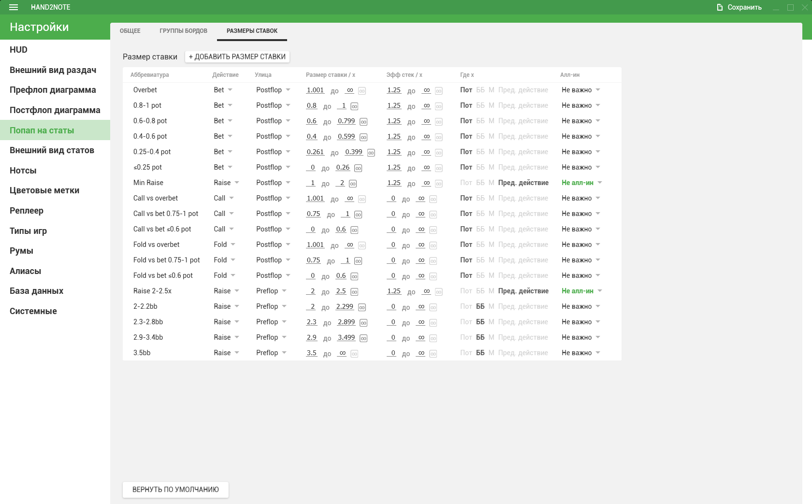The width and height of the screenshot is (812, 504).
Task: Toggle bet size infinity icon in Call vs overbet row
Action: 362,199
